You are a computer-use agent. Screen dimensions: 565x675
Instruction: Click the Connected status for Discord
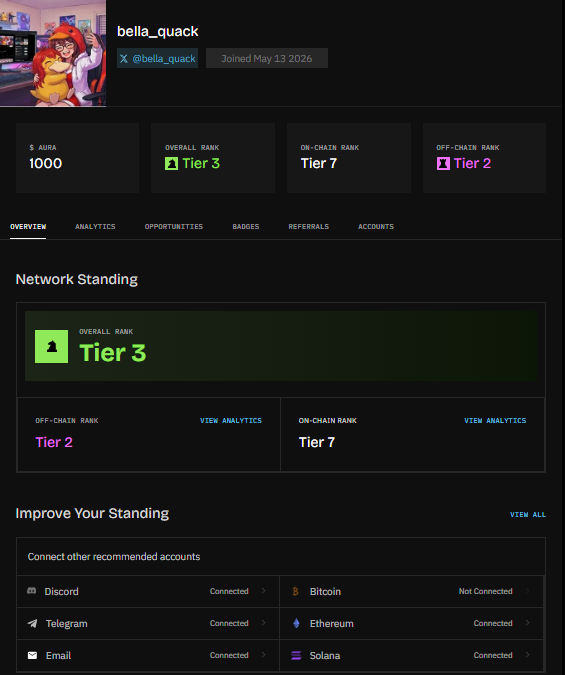[229, 591]
